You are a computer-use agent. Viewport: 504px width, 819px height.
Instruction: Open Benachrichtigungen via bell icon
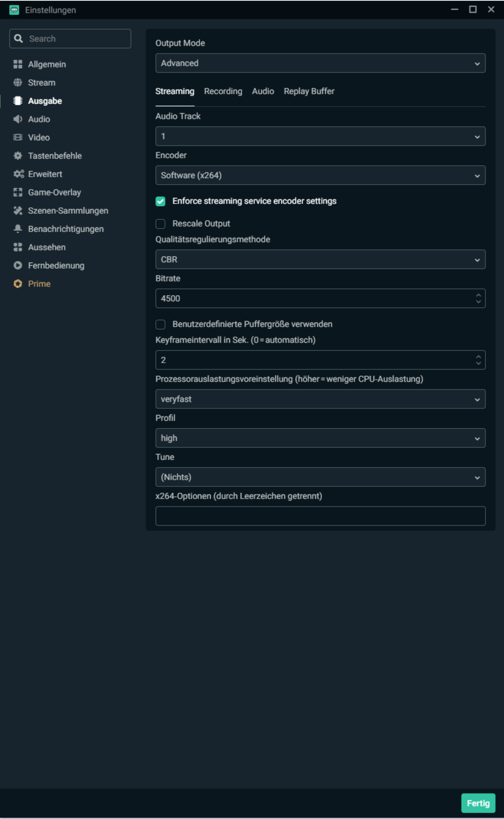(x=18, y=229)
